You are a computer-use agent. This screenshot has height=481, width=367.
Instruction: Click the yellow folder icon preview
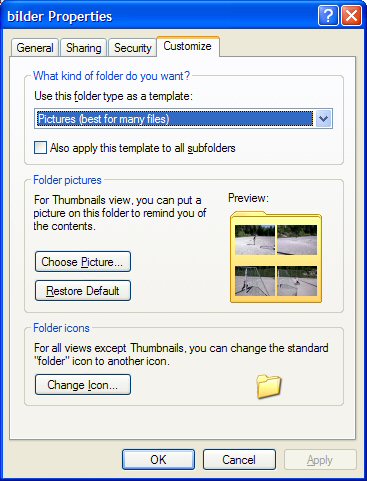tap(269, 386)
